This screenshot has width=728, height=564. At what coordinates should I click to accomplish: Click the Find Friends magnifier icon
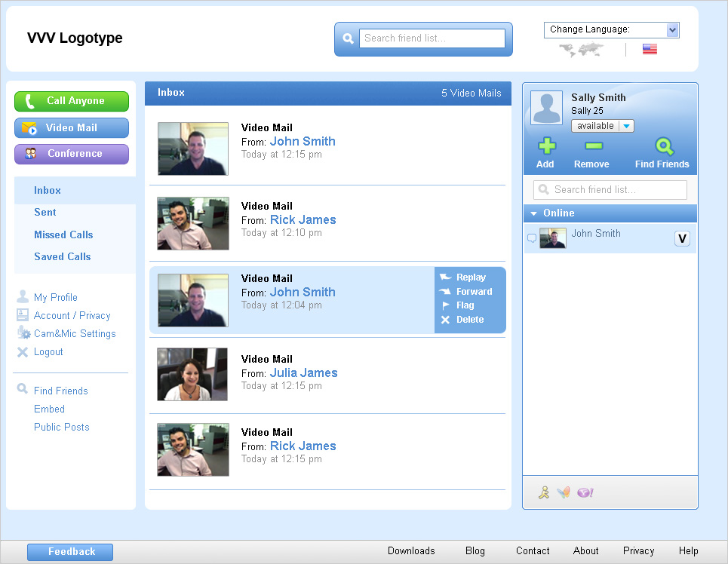coord(663,146)
